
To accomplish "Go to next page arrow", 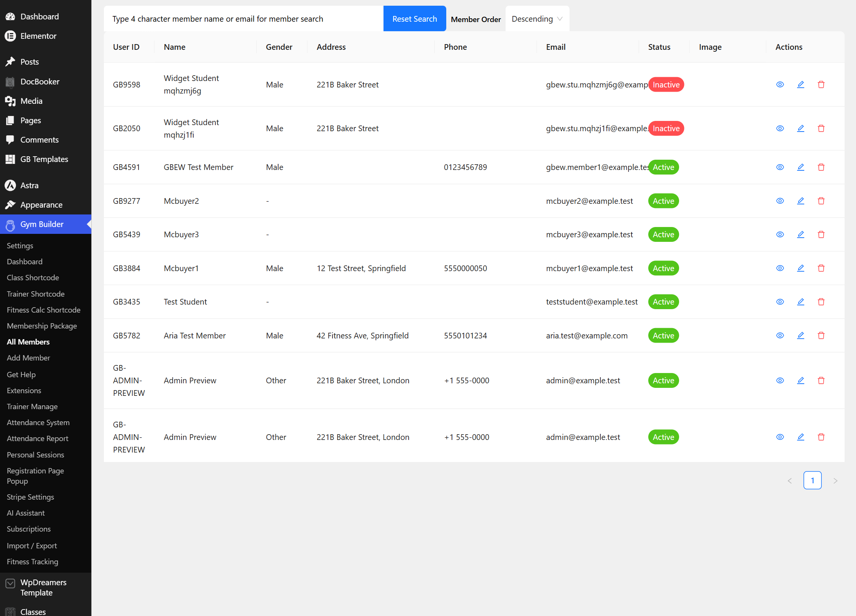I will 835,481.
